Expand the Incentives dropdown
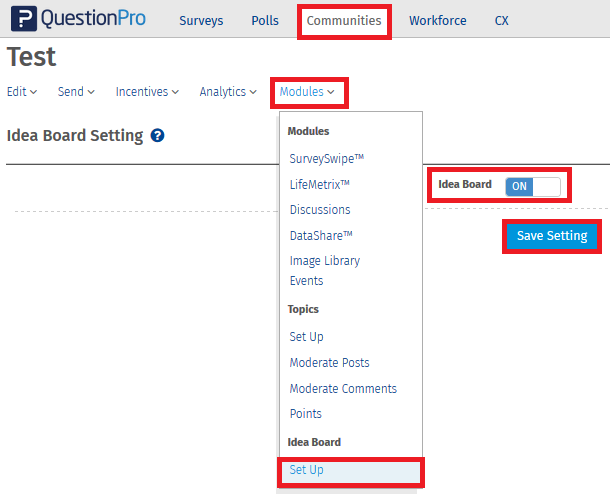This screenshot has height=500, width=610. pyautogui.click(x=147, y=92)
